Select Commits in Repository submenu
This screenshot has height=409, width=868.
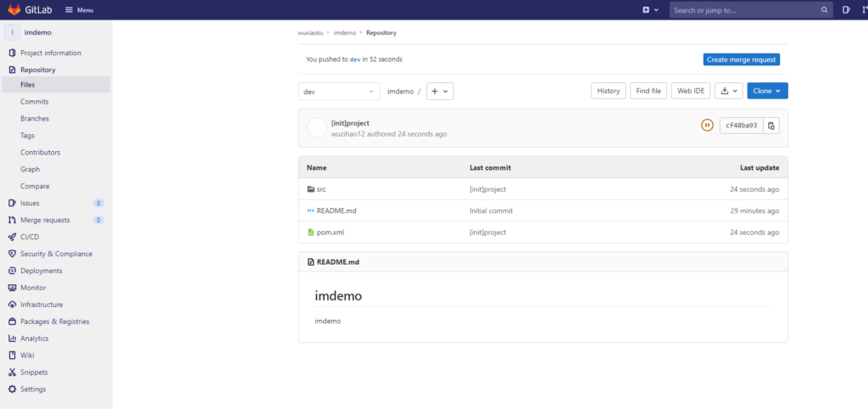click(x=35, y=102)
